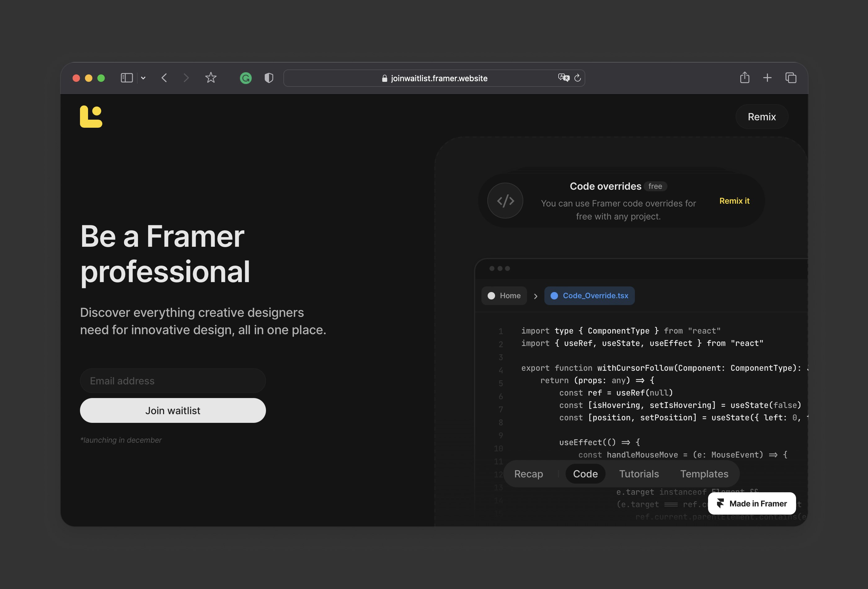This screenshot has width=868, height=589.
Task: Minimize the window with the yellow button
Action: 89,78
